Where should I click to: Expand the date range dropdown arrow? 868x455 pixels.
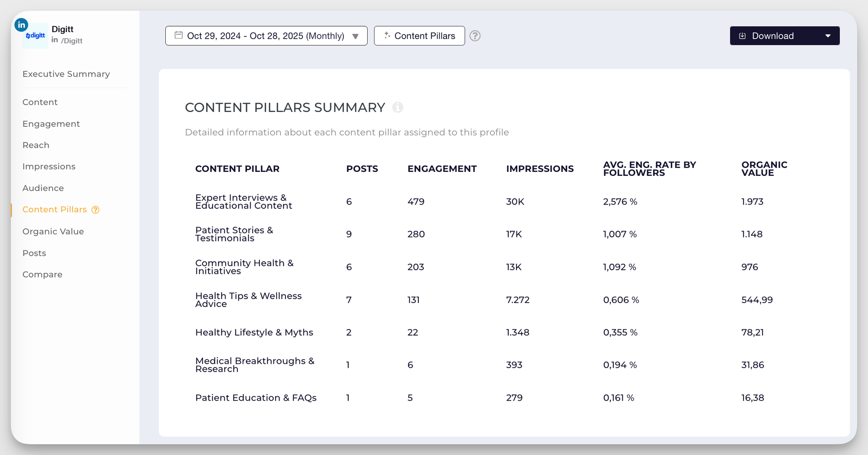pyautogui.click(x=355, y=36)
